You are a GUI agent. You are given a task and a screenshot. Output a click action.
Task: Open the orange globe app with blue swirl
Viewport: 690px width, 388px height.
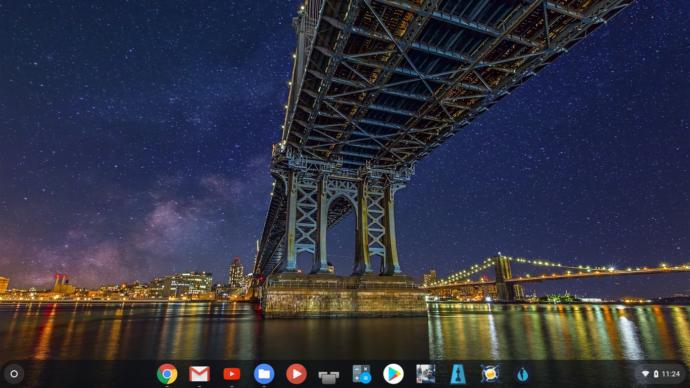point(490,374)
